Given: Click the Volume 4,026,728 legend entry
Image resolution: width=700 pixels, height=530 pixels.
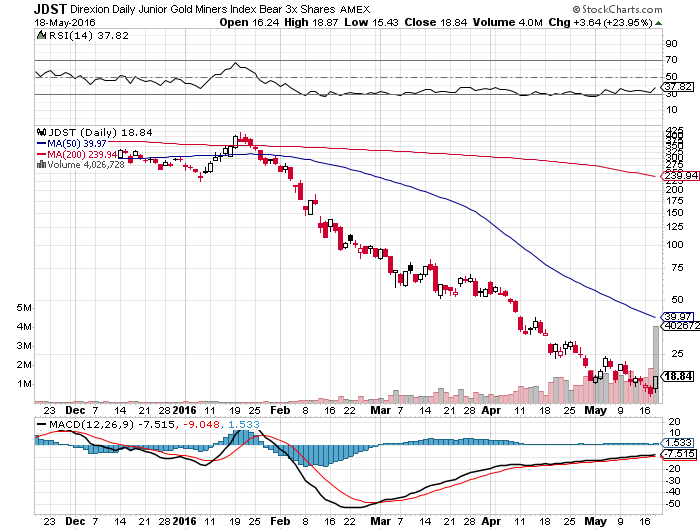Looking at the screenshot, I should point(86,165).
